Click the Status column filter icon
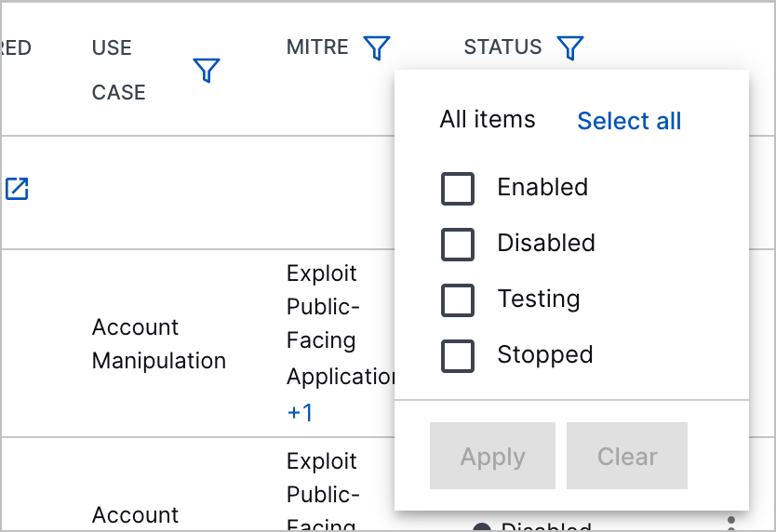This screenshot has width=776, height=532. [x=570, y=47]
